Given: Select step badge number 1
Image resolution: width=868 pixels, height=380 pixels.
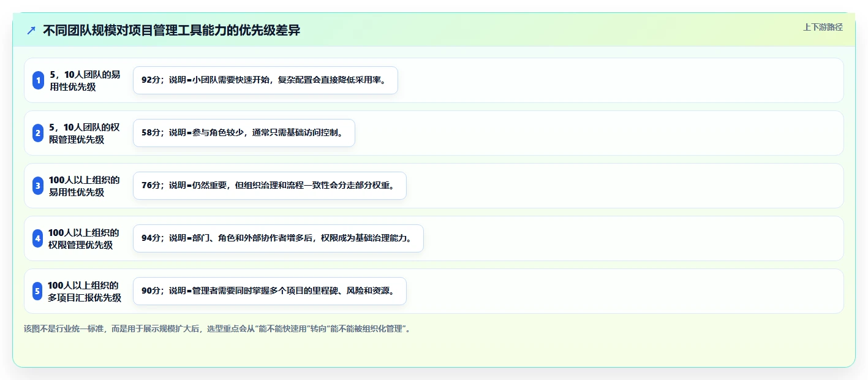Looking at the screenshot, I should (x=38, y=80).
